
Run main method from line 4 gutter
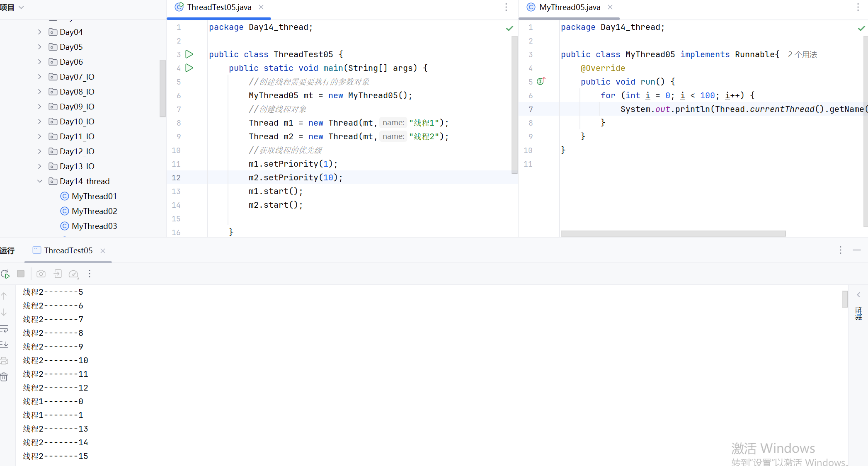click(189, 68)
